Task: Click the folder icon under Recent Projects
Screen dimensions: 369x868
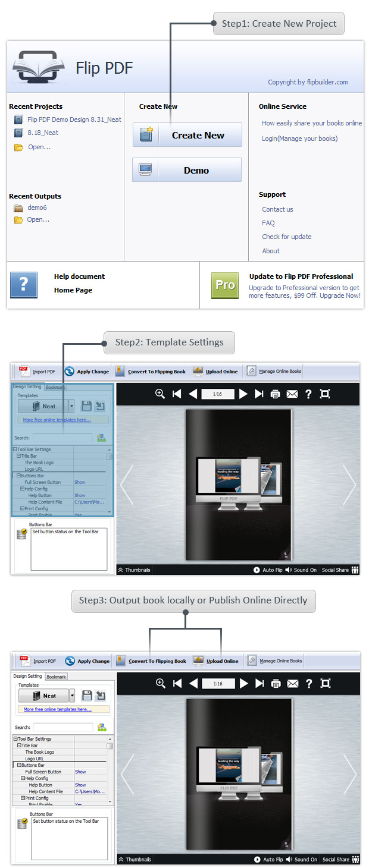Action: coord(18,147)
